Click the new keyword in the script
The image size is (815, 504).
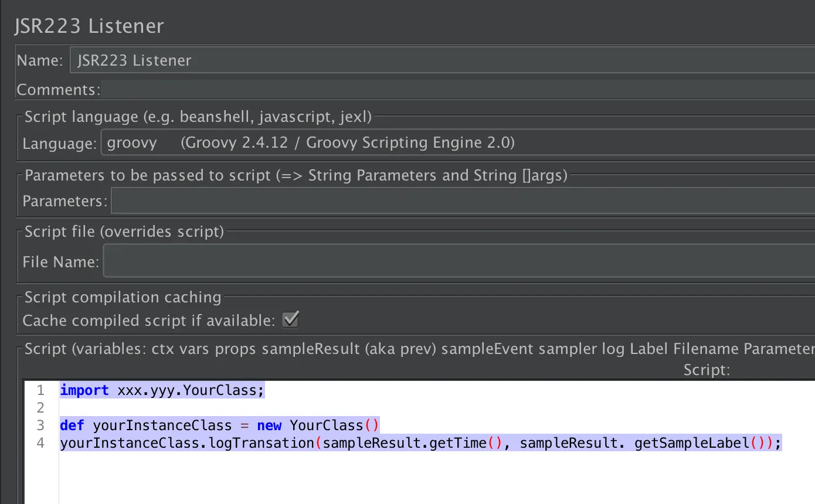269,425
